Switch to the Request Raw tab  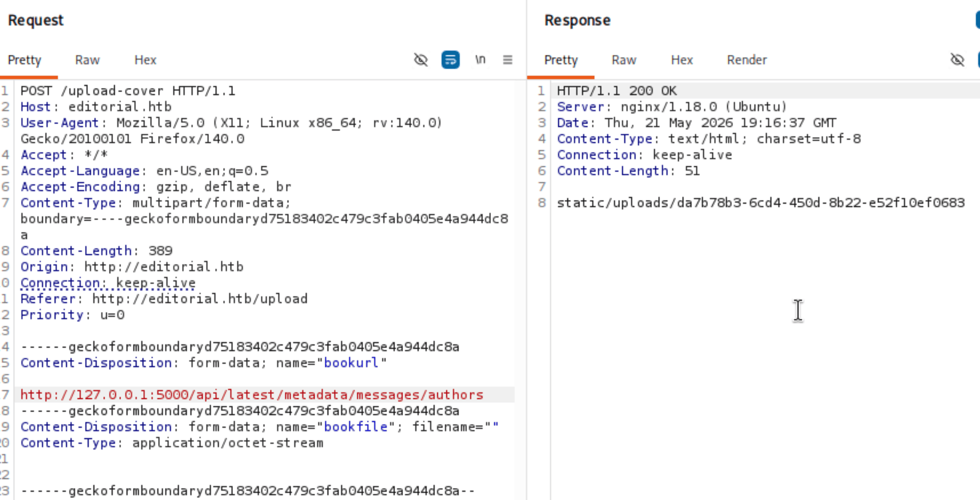[87, 60]
